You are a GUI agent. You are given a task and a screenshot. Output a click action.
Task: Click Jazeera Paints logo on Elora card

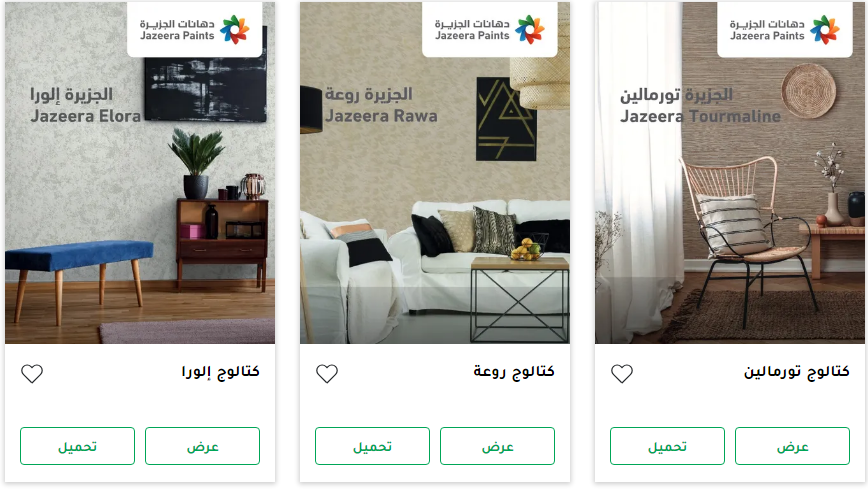(x=195, y=29)
